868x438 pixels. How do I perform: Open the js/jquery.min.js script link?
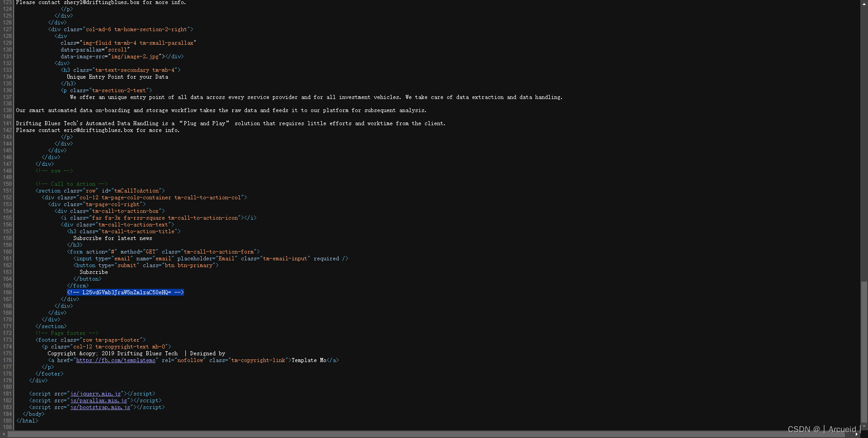(95, 394)
